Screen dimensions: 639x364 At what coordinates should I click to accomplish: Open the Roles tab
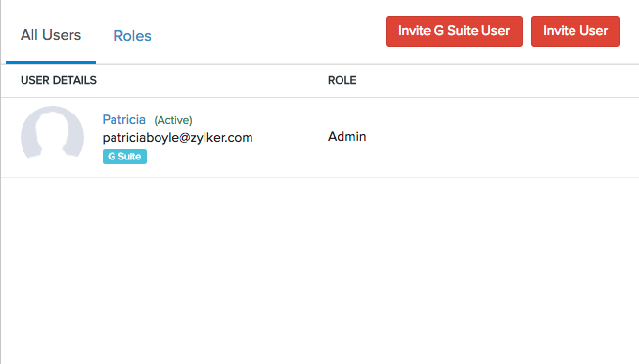pyautogui.click(x=132, y=36)
